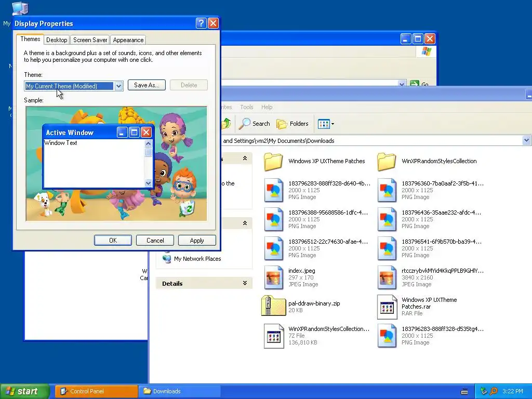Click the Windows XP UXTheme Patches.rar file name
The width and height of the screenshot is (532, 399).
(429, 303)
